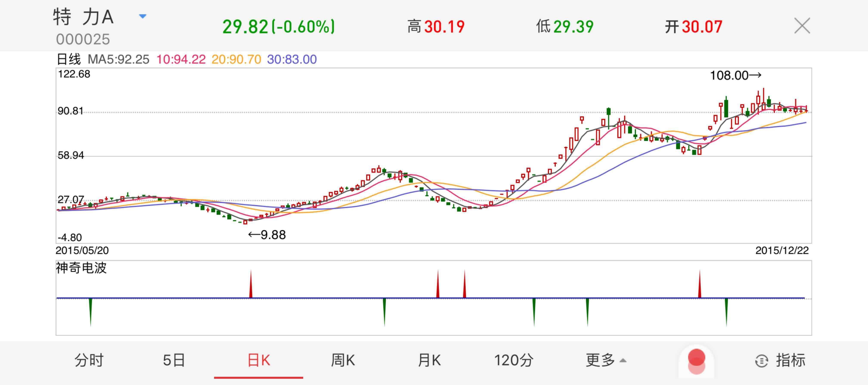Screen dimensions: 868x385
Task: Open stock selector dropdown arrow beside 特力A
Action: tap(143, 16)
